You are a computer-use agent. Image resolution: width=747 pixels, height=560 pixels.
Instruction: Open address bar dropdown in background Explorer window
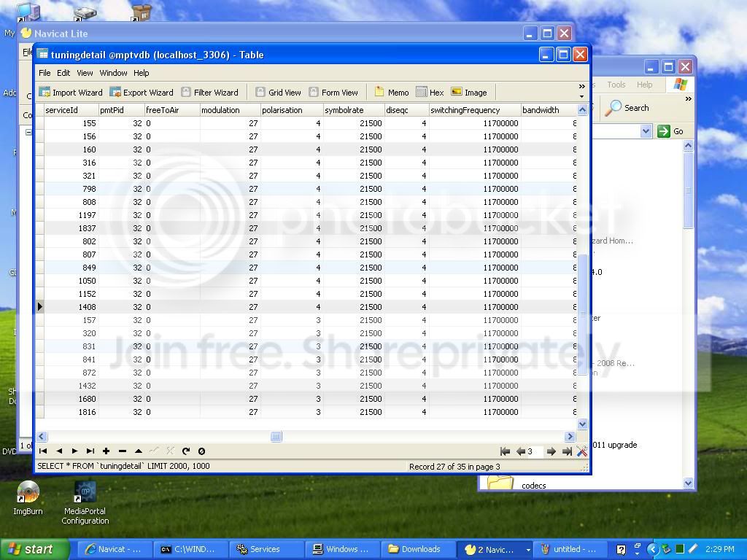pyautogui.click(x=646, y=131)
